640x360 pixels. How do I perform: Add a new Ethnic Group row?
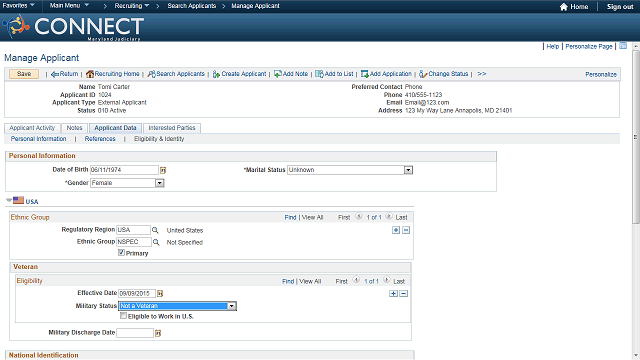(x=396, y=230)
